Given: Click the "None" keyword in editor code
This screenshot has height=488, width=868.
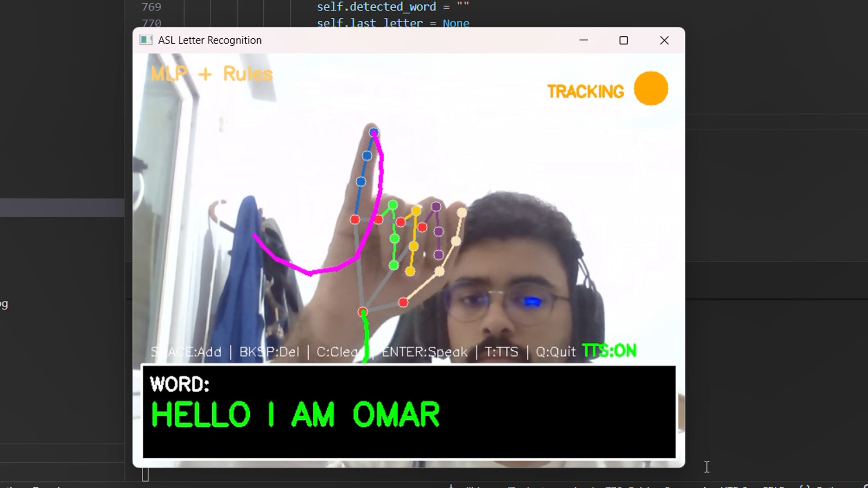Looking at the screenshot, I should tap(456, 23).
